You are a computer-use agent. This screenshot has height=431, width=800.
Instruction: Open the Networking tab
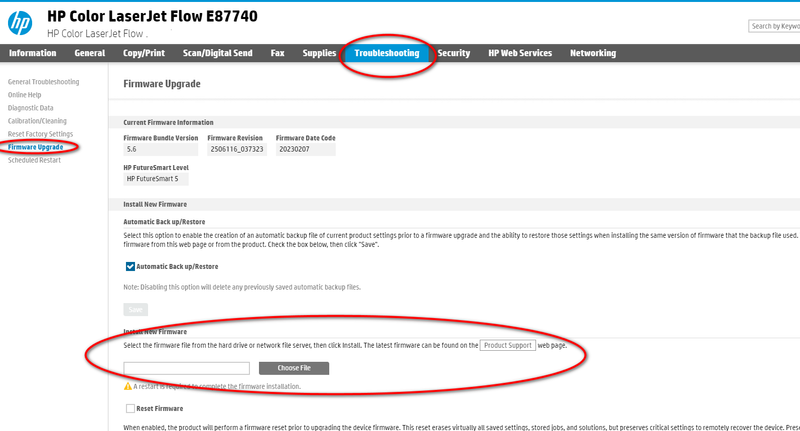tap(593, 53)
